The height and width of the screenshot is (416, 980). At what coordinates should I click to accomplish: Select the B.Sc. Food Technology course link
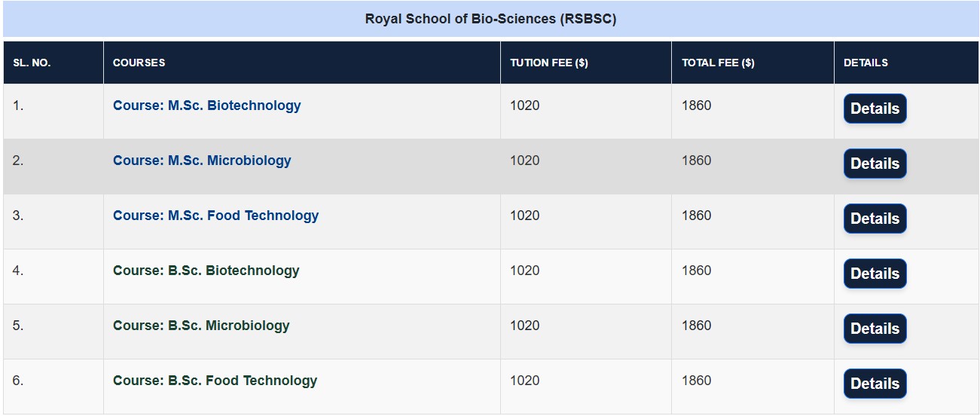(215, 381)
